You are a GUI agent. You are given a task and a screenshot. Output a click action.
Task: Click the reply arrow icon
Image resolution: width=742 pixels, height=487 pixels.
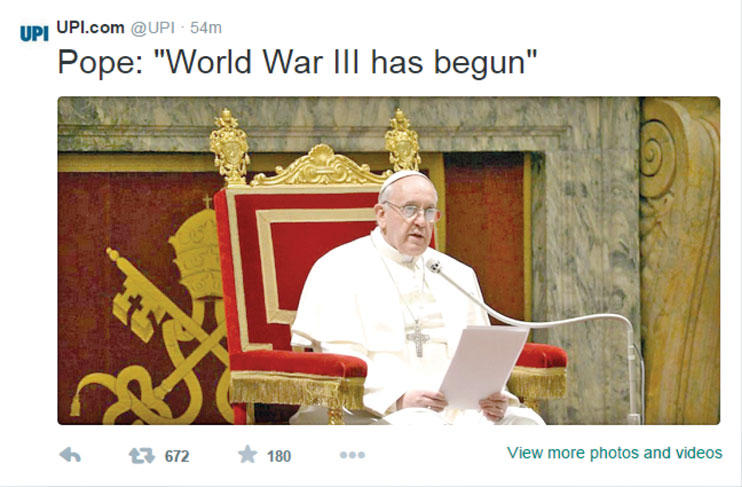(70, 455)
